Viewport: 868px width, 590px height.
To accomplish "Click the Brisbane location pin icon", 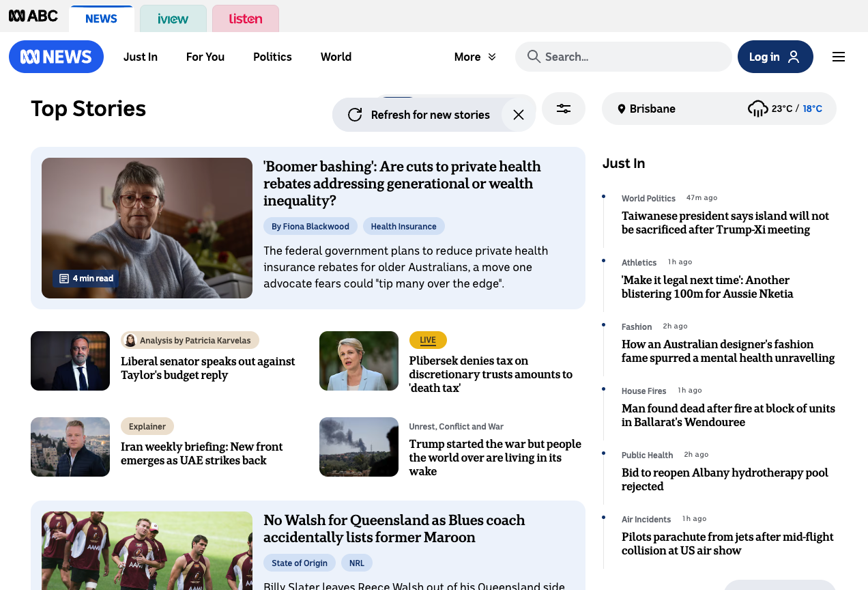I will 622,109.
